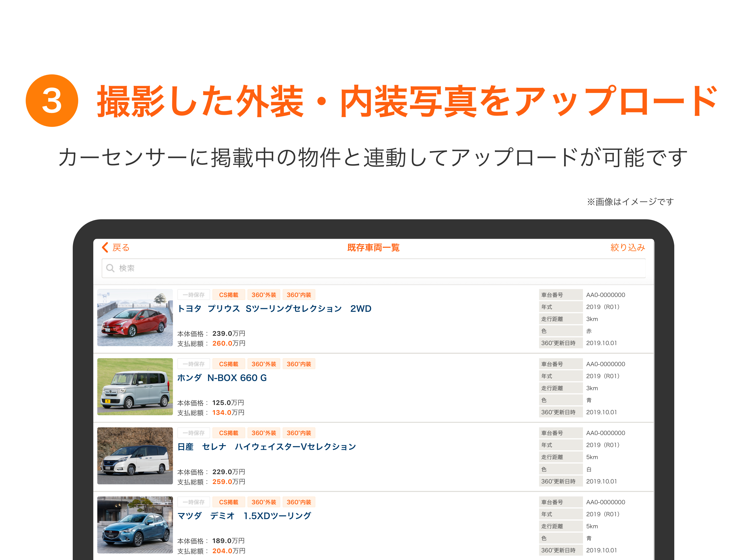Tap 一時保存 tag on Demio row
This screenshot has width=747, height=560.
[194, 502]
